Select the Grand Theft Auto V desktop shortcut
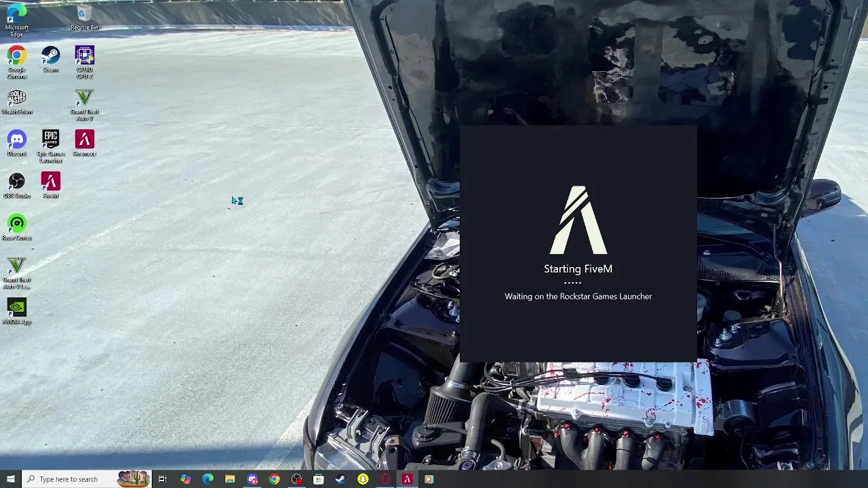Image resolution: width=868 pixels, height=488 pixels. pos(84,104)
